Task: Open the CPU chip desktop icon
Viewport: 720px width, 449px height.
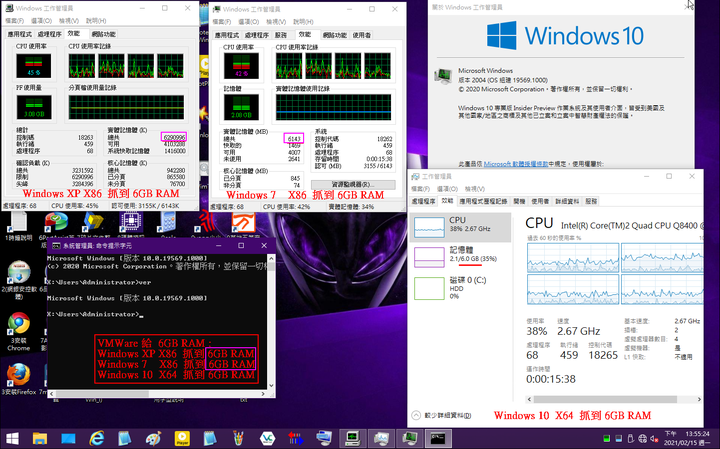Action: click(x=131, y=222)
